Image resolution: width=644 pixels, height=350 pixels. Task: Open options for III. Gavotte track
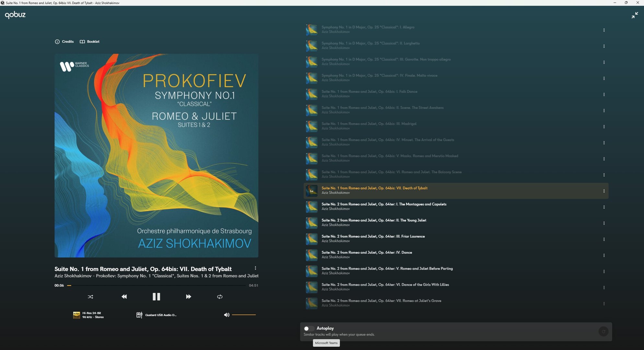click(604, 62)
